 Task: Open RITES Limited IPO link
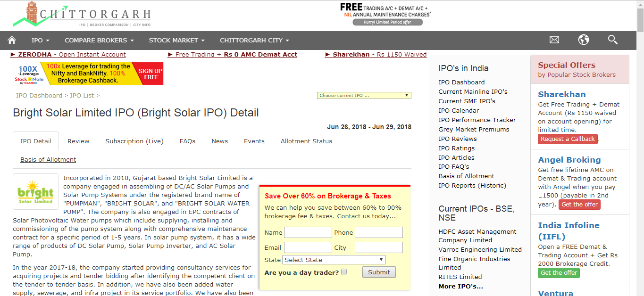tap(460, 277)
